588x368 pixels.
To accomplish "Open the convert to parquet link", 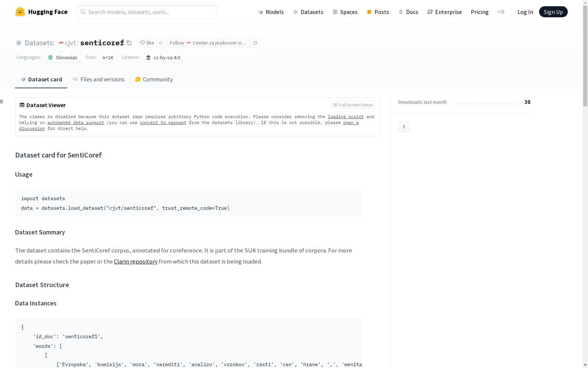I will 163,123.
